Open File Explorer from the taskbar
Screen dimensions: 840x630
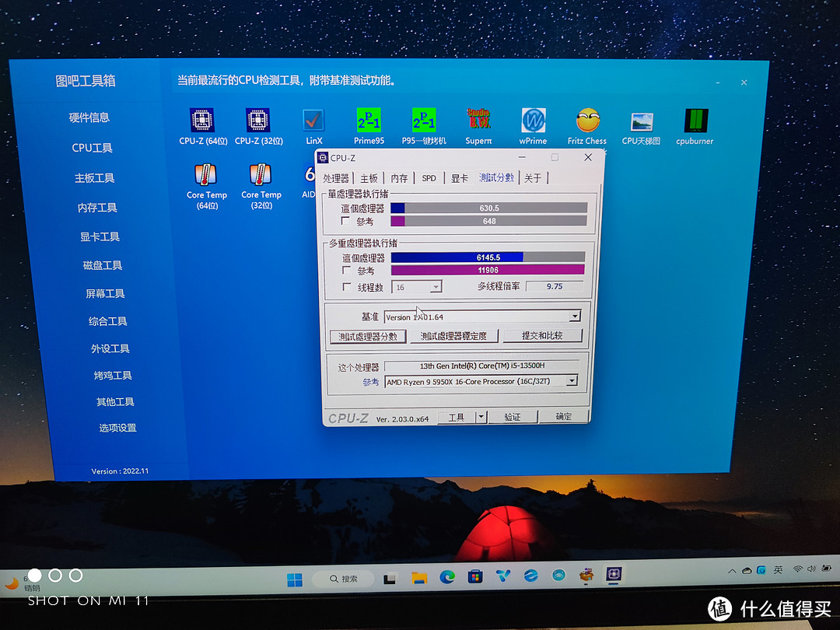[419, 577]
